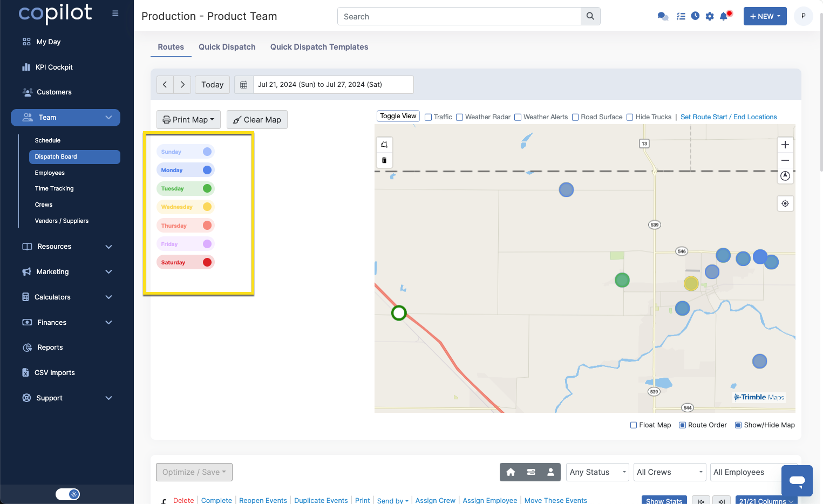
Task: Click the list view filter icon button
Action: tap(531, 472)
